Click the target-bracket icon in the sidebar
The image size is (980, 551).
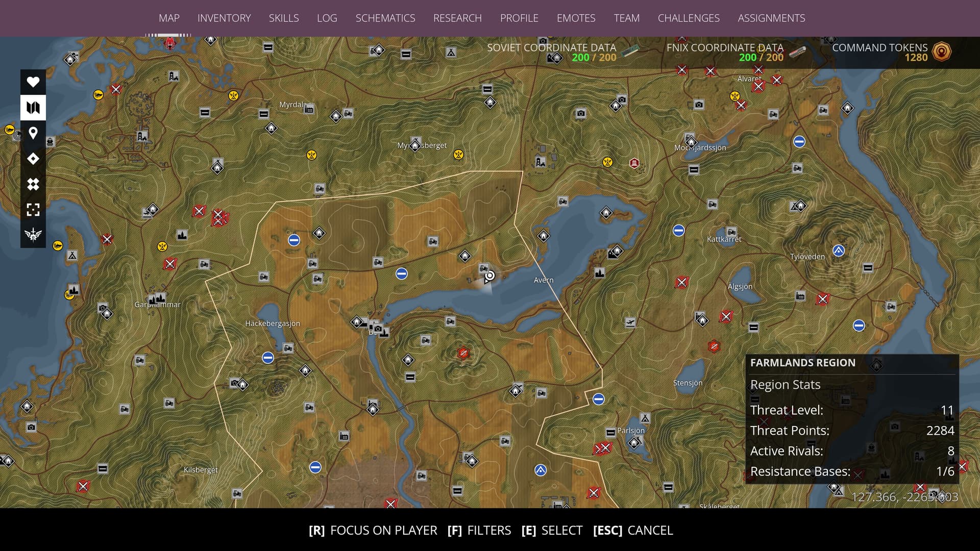[33, 210]
